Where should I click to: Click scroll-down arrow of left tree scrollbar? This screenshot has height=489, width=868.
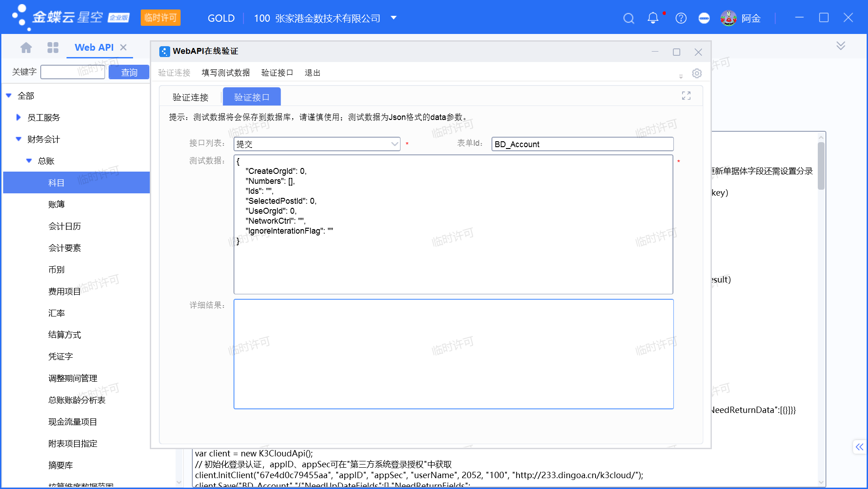tap(179, 482)
